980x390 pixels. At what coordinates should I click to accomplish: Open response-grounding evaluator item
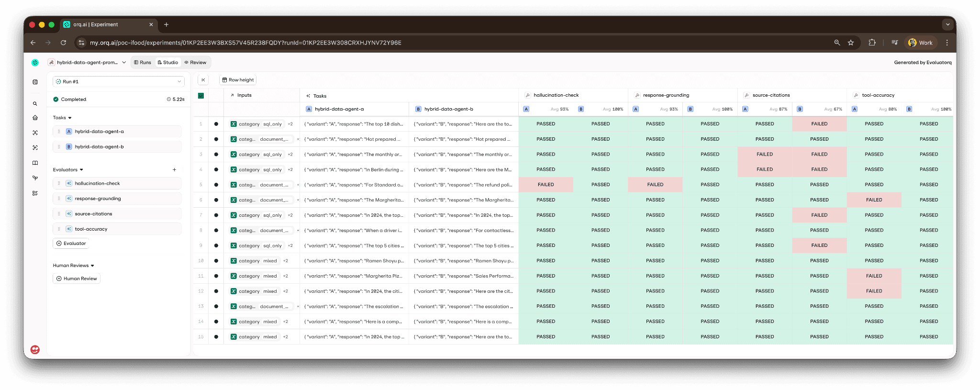117,199
